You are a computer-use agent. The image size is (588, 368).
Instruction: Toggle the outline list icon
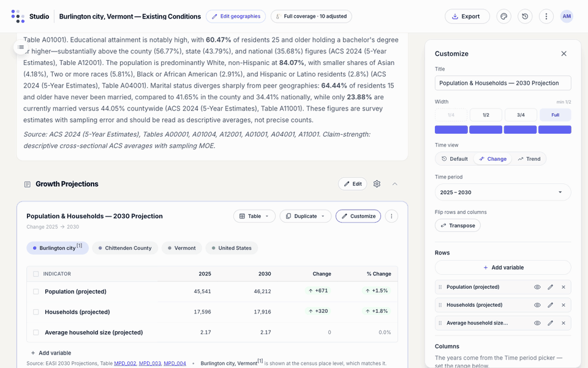pos(21,47)
